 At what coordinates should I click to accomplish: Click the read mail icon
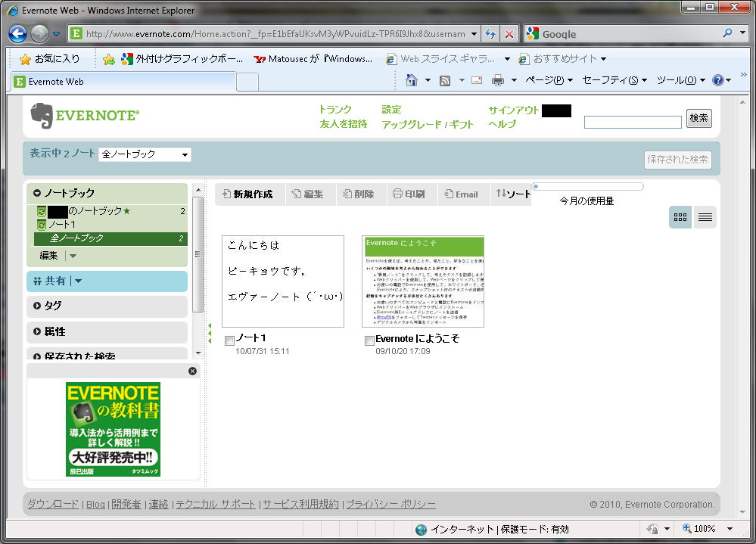point(477,80)
